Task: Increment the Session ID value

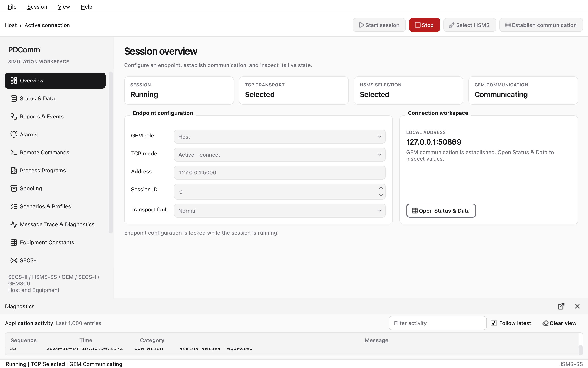Action: click(x=381, y=188)
